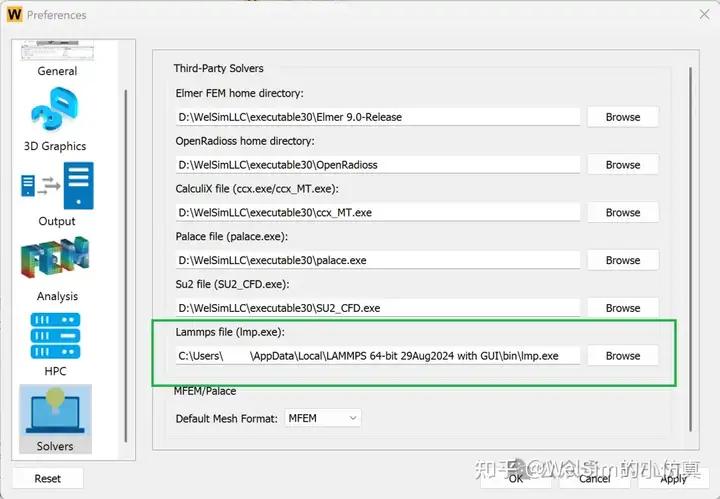Viewport: 720px width, 499px height.
Task: Click the 'Default Mesh Format:' label
Action: click(x=227, y=419)
